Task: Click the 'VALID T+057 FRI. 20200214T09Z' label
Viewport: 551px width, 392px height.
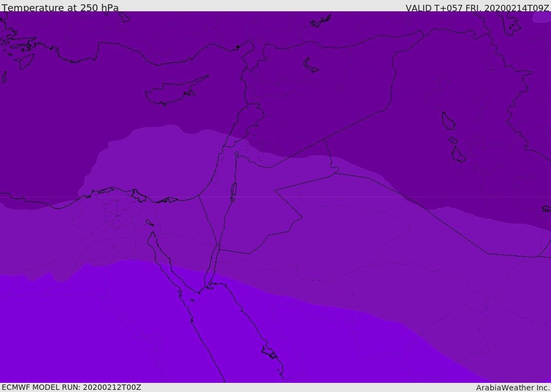Action: 477,8
